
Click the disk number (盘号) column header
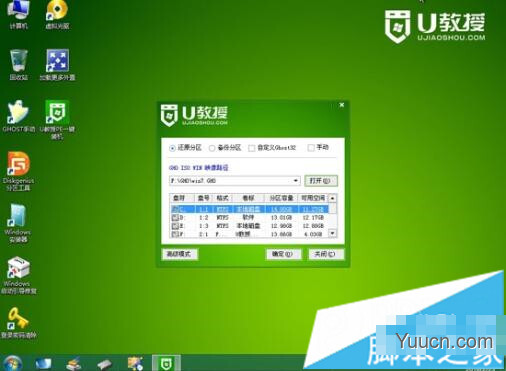(x=204, y=198)
